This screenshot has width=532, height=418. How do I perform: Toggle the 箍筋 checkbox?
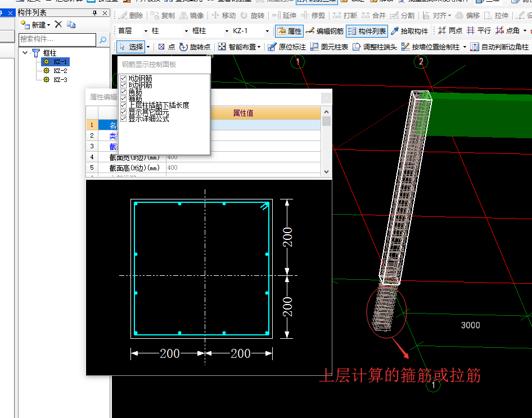coord(124,99)
